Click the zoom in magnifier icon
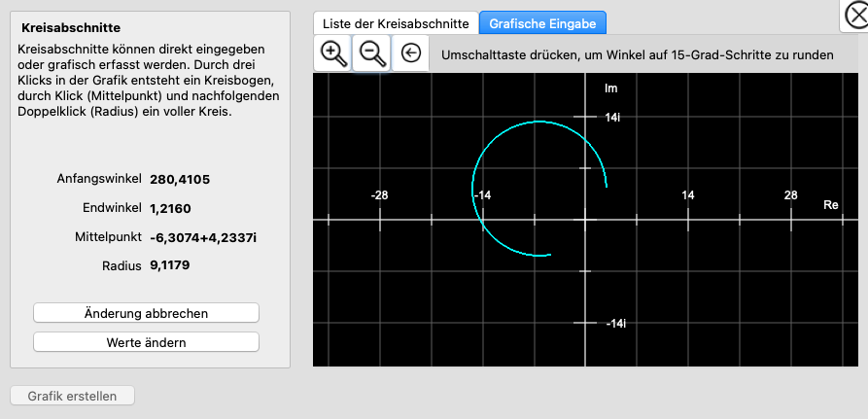This screenshot has width=868, height=419. 332,53
